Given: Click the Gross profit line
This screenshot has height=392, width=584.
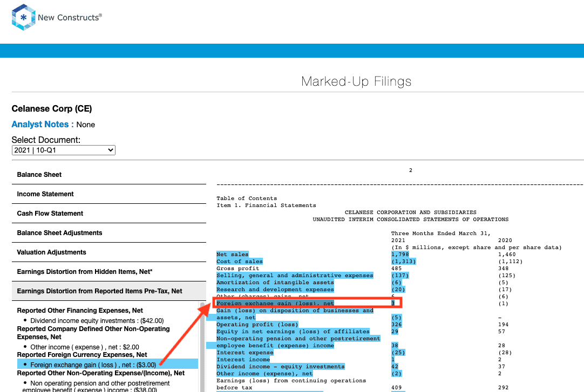Looking at the screenshot, I should [237, 269].
